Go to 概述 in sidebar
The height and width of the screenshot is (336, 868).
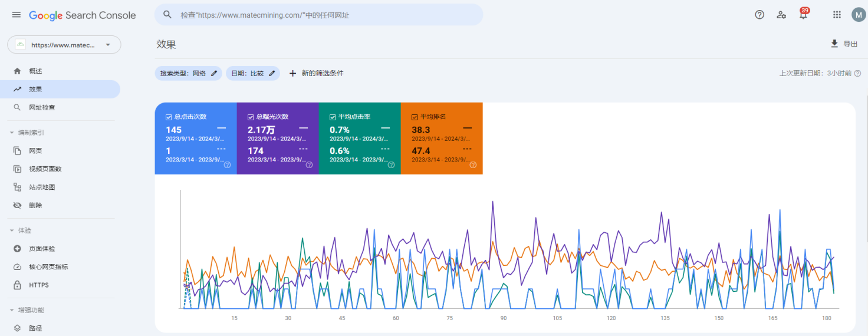click(x=60, y=71)
